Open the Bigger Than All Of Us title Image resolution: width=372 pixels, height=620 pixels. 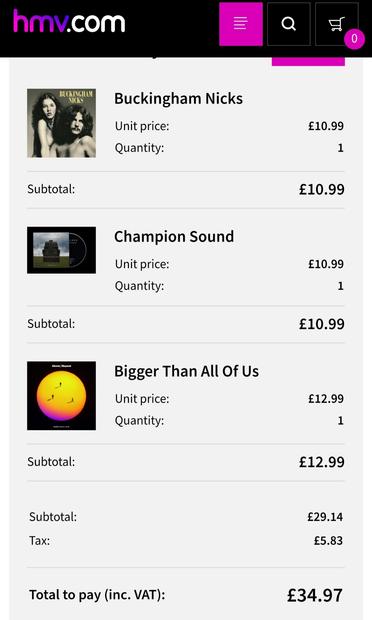click(187, 371)
